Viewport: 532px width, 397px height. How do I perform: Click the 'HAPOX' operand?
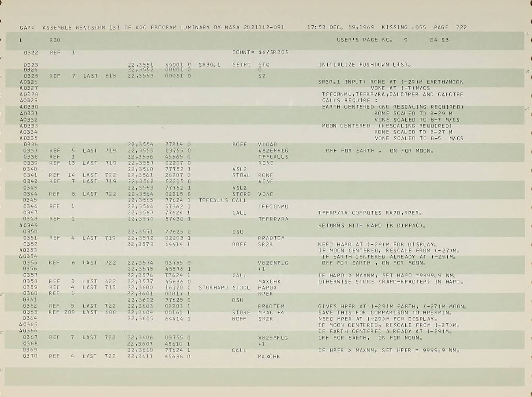[x=267, y=287]
